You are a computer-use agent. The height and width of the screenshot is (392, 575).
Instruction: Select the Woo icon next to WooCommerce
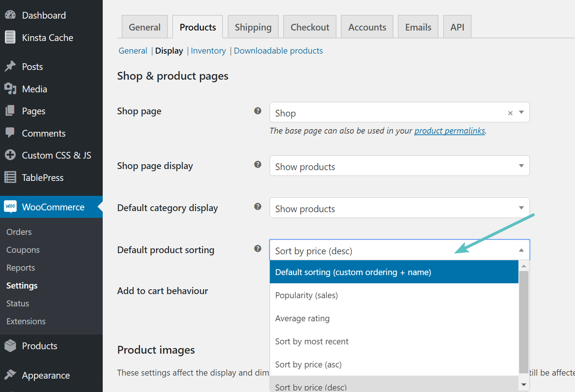coord(10,207)
